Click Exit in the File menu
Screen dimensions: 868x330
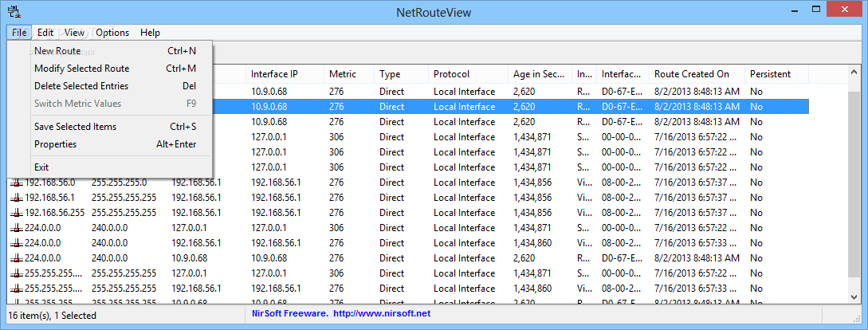click(x=110, y=167)
